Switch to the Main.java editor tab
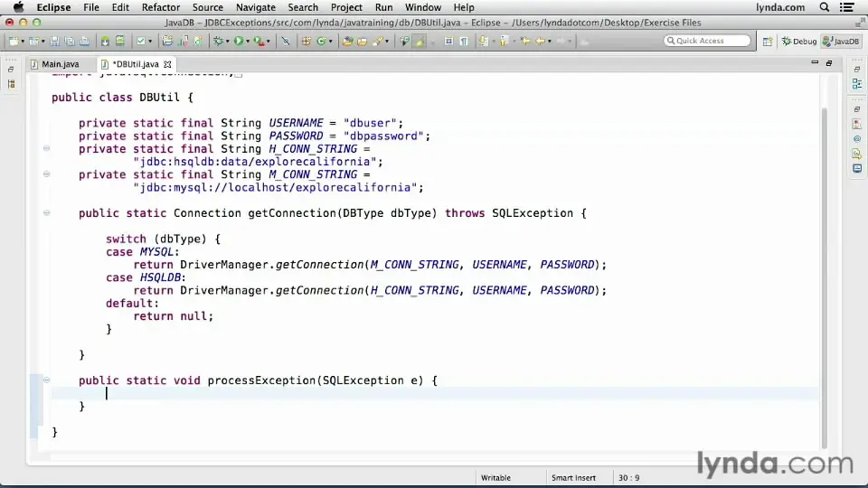868x488 pixels. [55, 64]
